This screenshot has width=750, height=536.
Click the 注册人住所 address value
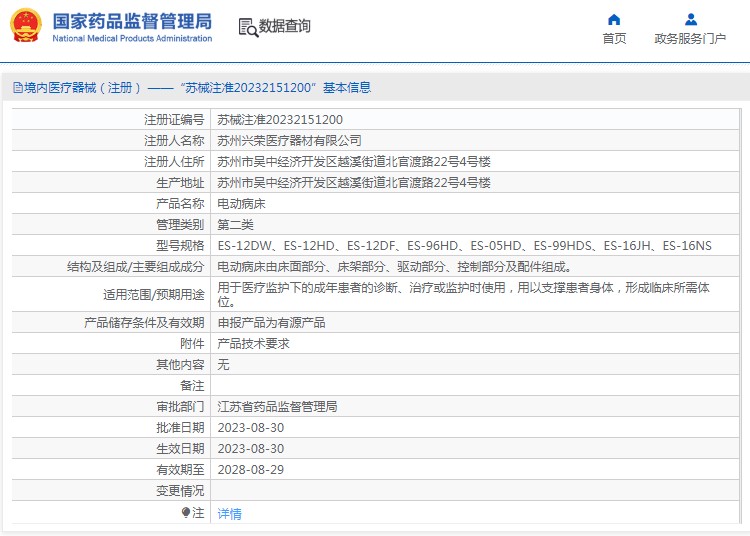click(x=354, y=162)
